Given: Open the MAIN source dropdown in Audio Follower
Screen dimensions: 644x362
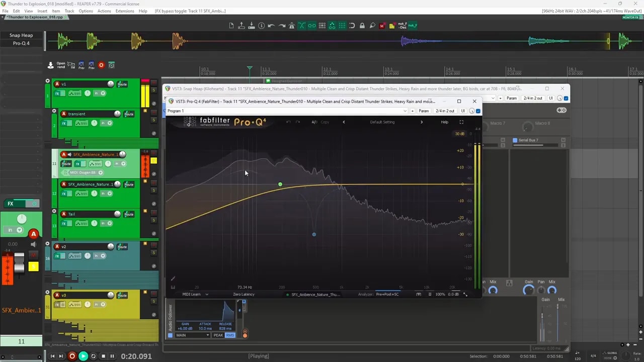Looking at the screenshot, I should click(192, 335).
